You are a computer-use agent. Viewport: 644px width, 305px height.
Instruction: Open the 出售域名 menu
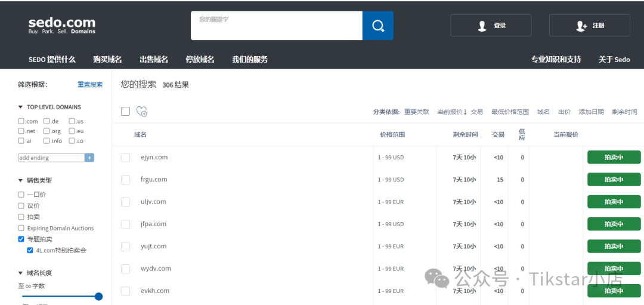[154, 60]
